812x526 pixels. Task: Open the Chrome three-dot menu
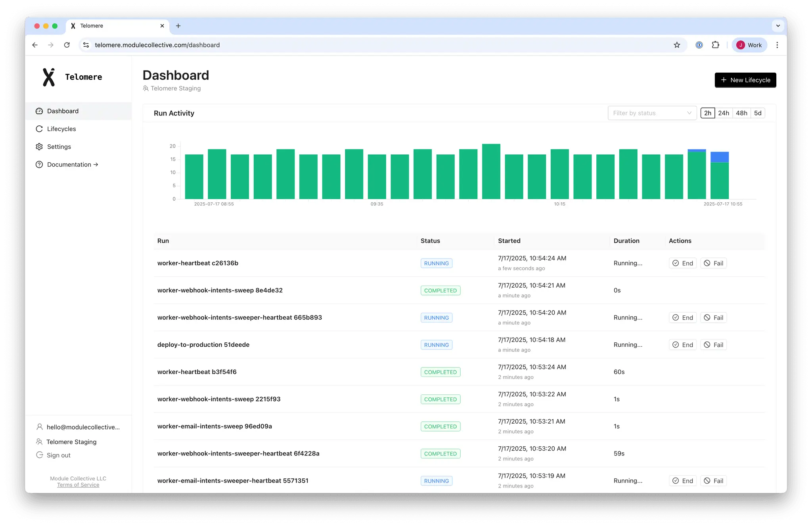tap(777, 45)
